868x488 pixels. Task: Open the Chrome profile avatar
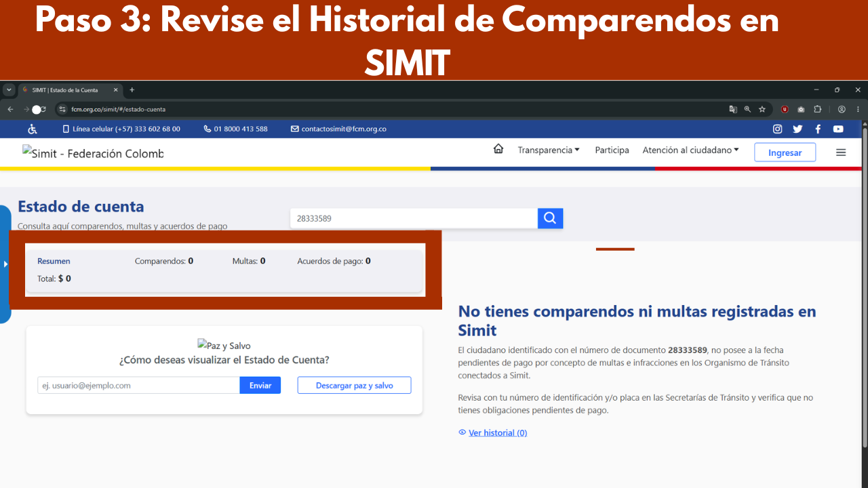tap(842, 109)
